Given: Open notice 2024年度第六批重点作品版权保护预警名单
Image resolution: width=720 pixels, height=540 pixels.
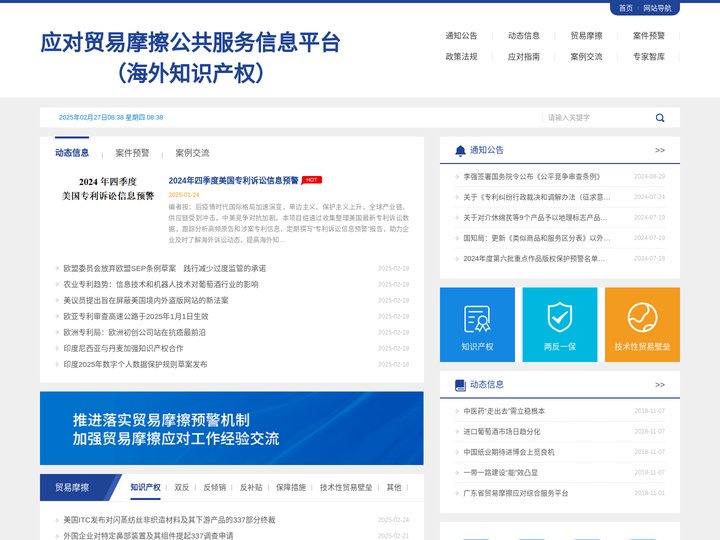Looking at the screenshot, I should tap(534, 259).
